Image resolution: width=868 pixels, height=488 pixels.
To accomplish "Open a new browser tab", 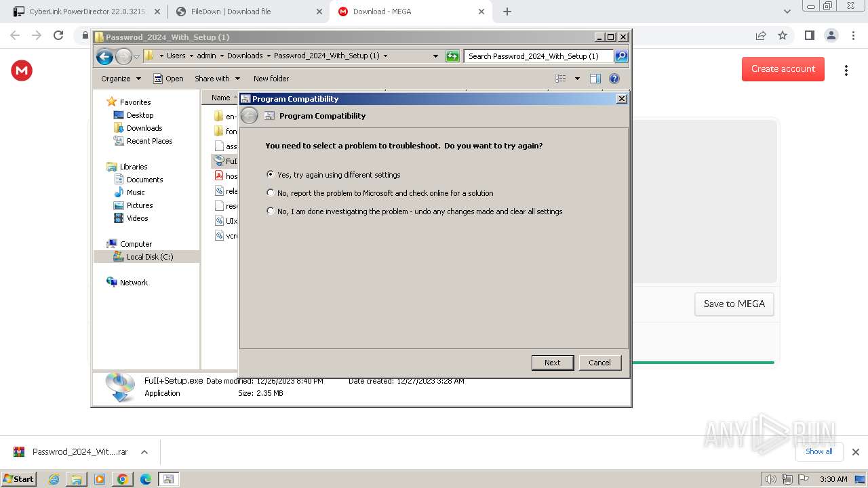I will [x=507, y=12].
